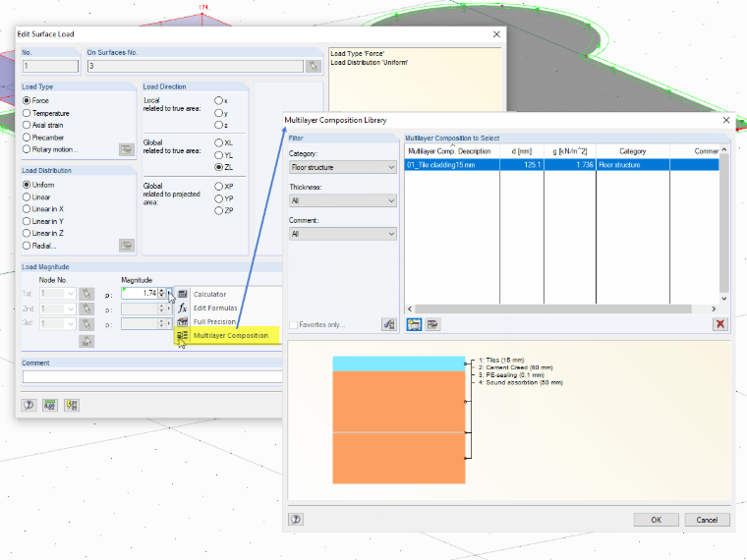Image resolution: width=747 pixels, height=560 pixels.
Task: Enable Favorites only checkbox
Action: [x=294, y=325]
